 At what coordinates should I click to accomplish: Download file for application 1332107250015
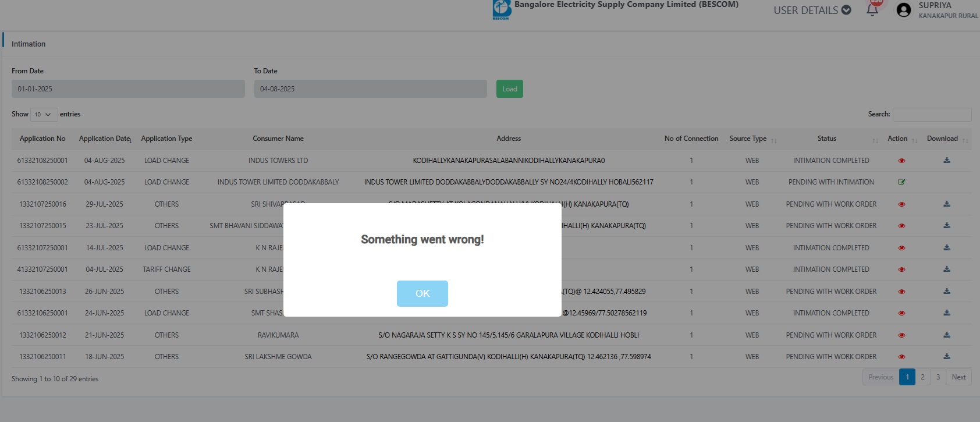point(947,225)
